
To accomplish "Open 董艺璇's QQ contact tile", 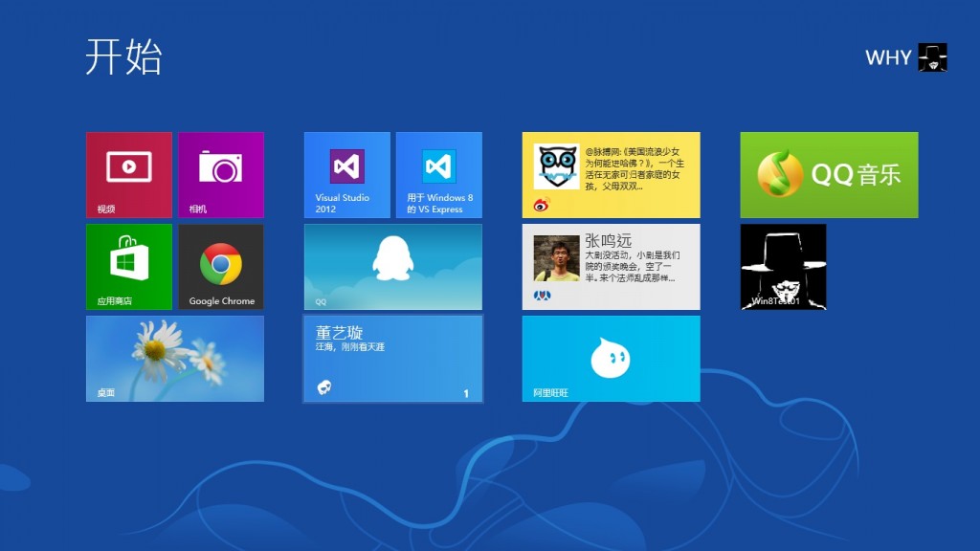I will point(392,359).
